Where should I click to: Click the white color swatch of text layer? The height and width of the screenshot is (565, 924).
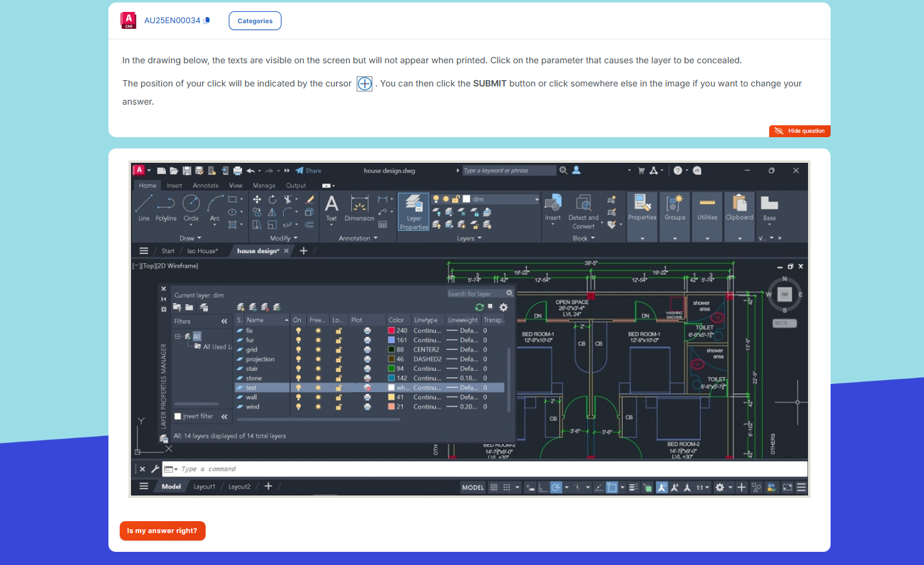coord(391,388)
